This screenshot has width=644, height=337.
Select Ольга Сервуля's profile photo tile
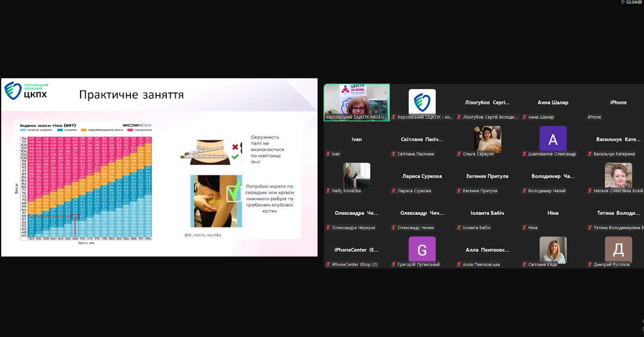tap(487, 139)
